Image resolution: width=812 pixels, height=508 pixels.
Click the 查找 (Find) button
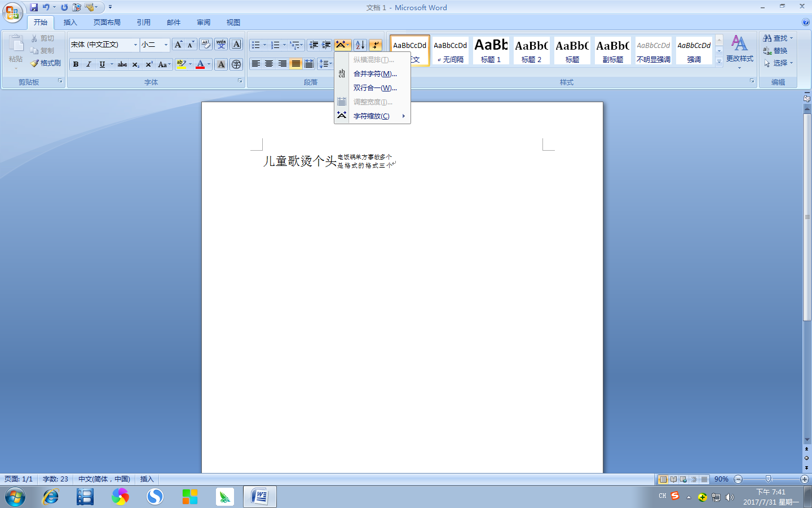(x=778, y=38)
